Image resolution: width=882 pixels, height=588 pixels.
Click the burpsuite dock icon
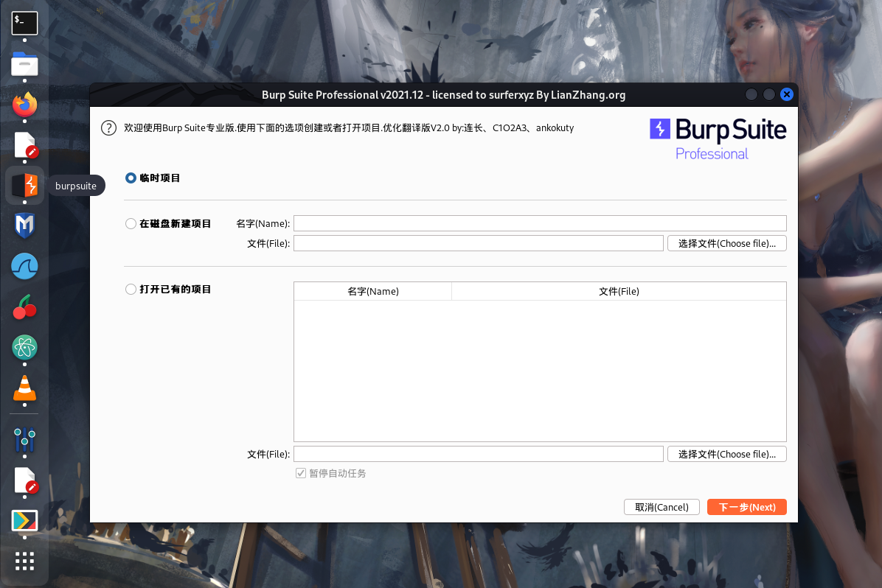pos(25,185)
